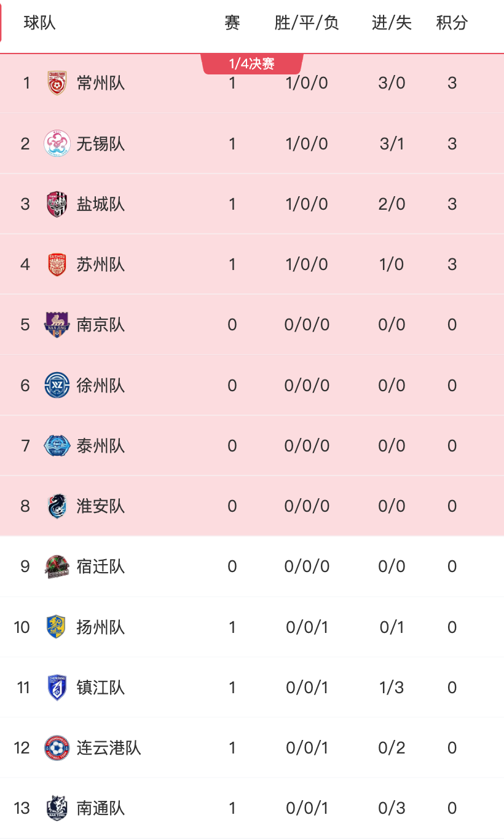This screenshot has width=504, height=839.
Task: Click the 1/4决赛 quarterfinal zone label
Action: tap(252, 64)
